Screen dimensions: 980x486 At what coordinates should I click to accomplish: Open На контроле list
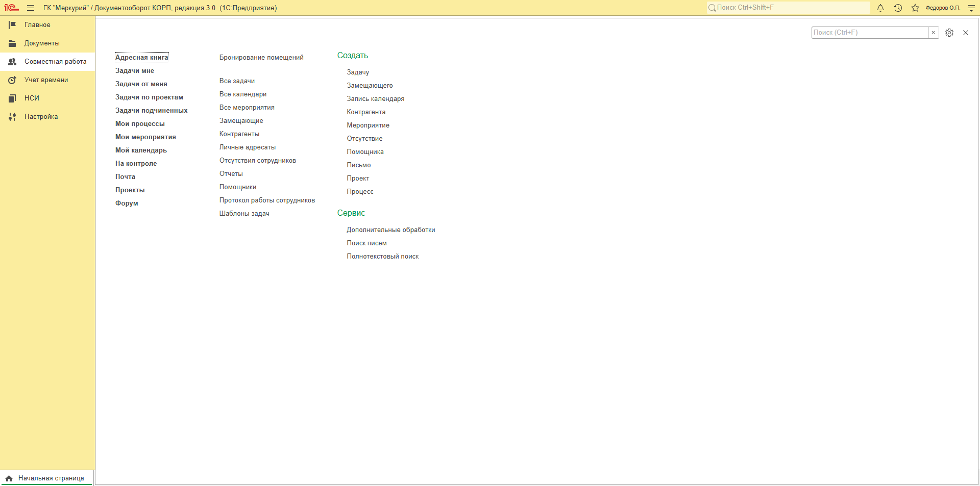[x=136, y=163]
